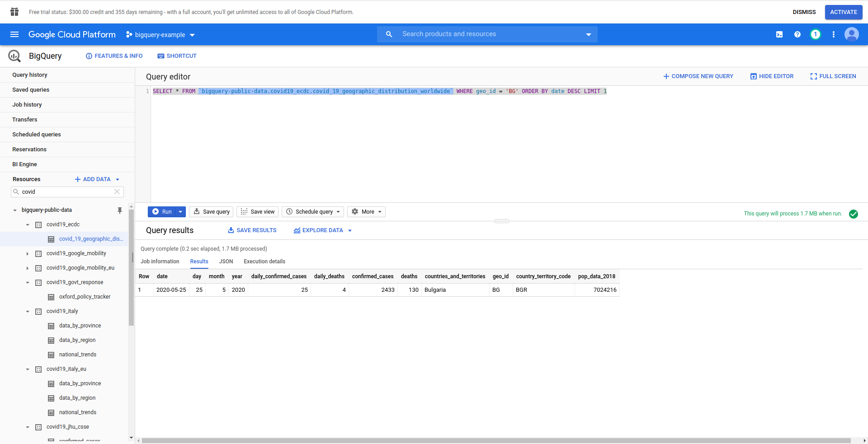The width and height of the screenshot is (868, 444).
Task: Expand the project selector bigquery-example dropdown
Action: (x=160, y=35)
